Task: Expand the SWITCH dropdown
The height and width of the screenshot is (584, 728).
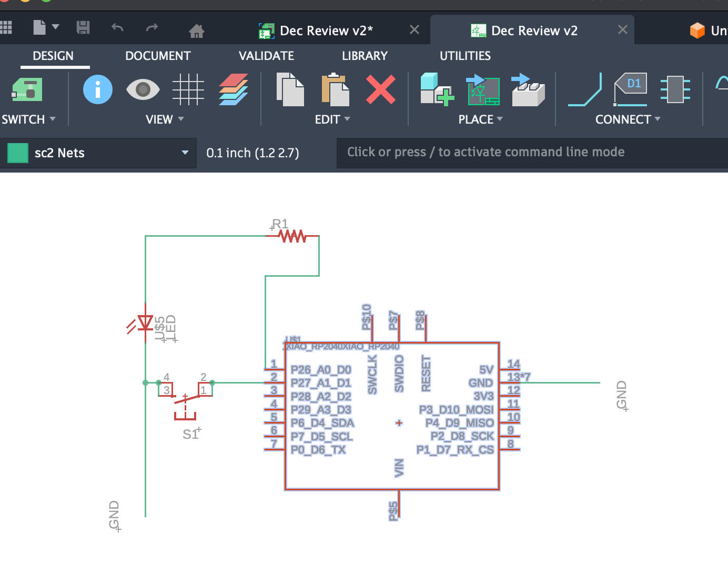Action: click(x=28, y=119)
